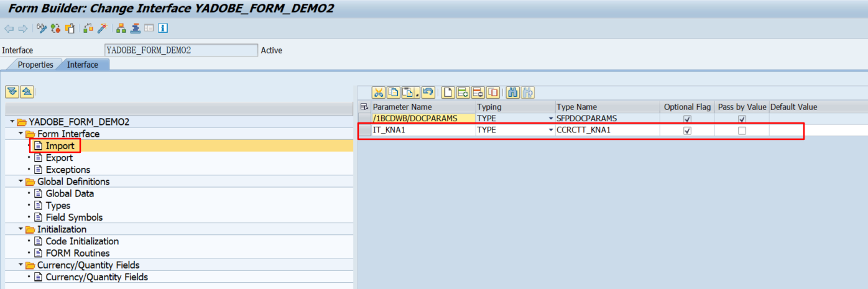Enable Pass by Value for IT_KNA1

[x=742, y=131]
